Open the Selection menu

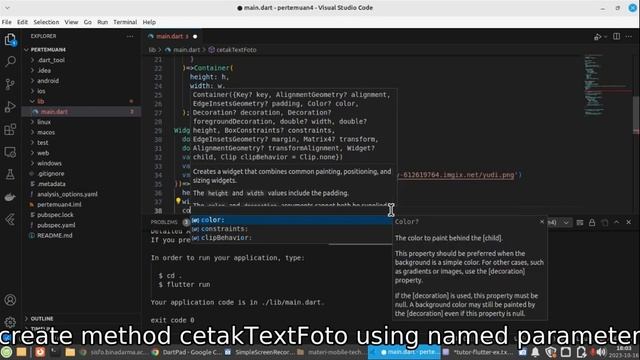click(46, 22)
